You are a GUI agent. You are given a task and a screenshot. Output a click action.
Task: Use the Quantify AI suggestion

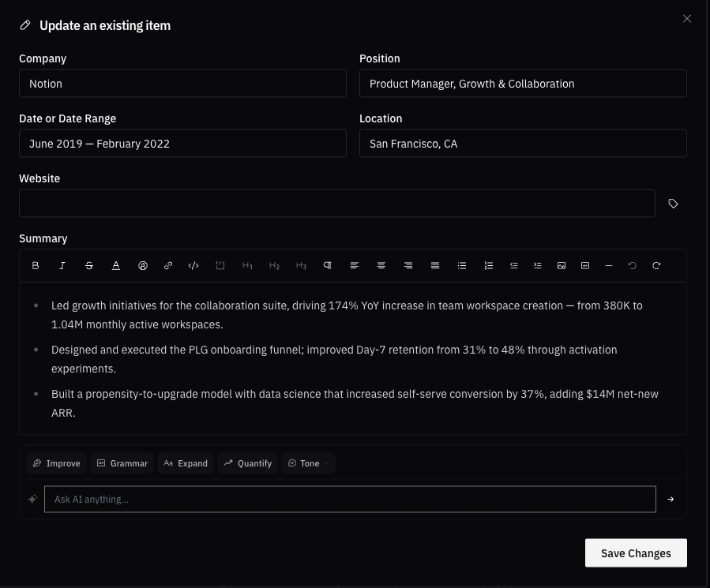pos(247,463)
